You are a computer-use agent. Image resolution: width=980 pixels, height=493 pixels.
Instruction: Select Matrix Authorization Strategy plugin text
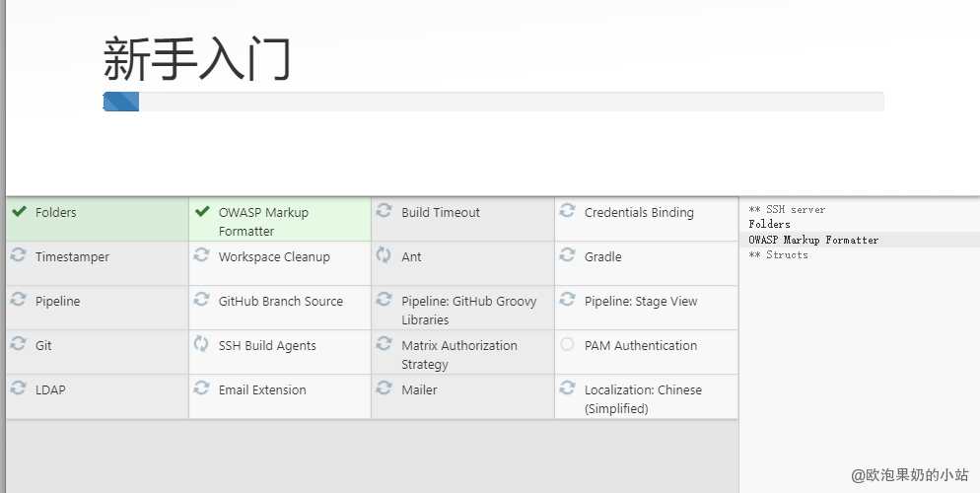(x=459, y=355)
